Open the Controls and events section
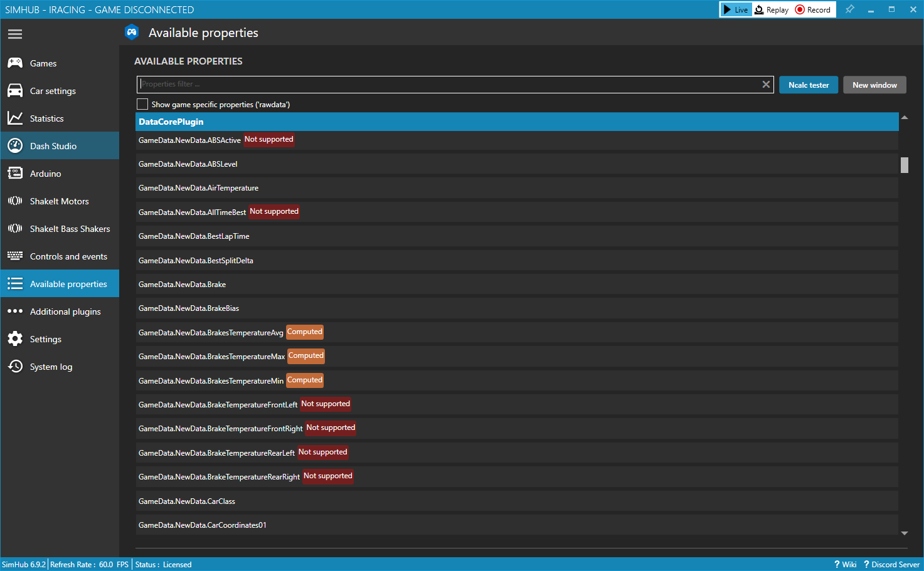 coord(68,256)
